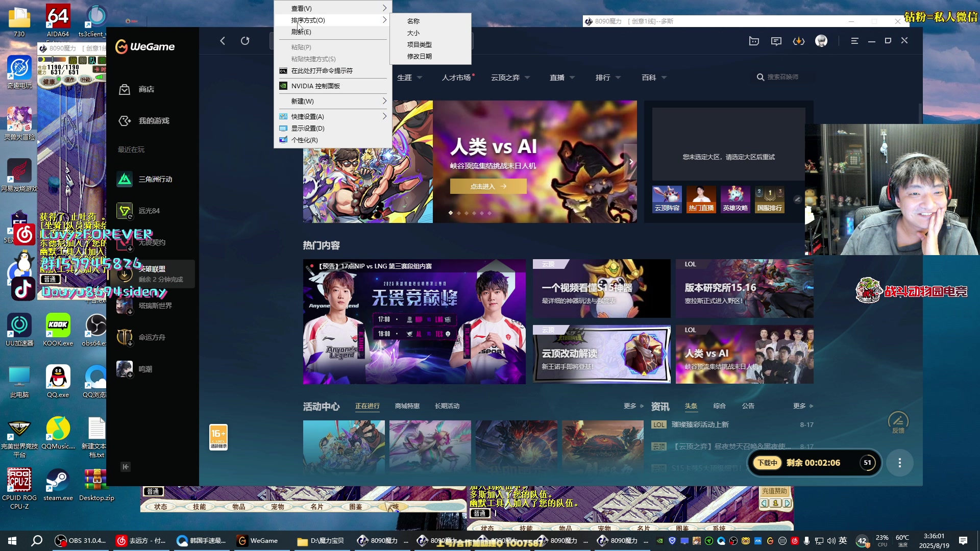Click the 下载中 download status button
Screen dimensions: 980x551
click(767, 463)
